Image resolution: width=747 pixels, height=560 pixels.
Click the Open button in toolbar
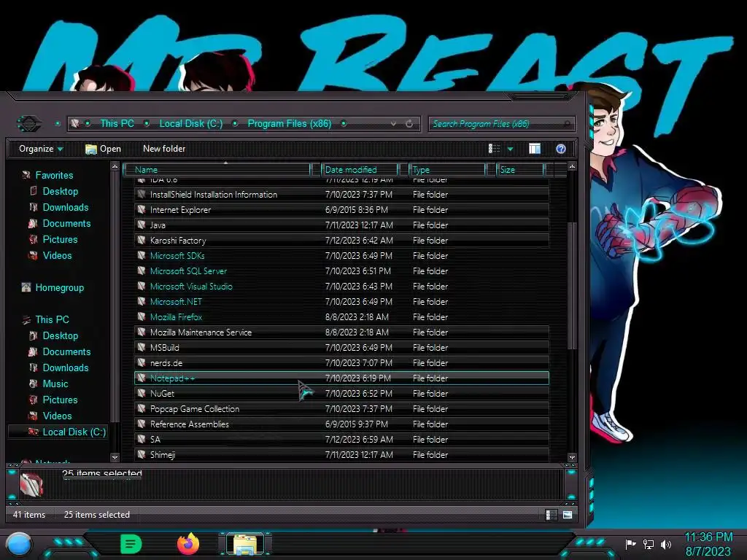tap(103, 149)
